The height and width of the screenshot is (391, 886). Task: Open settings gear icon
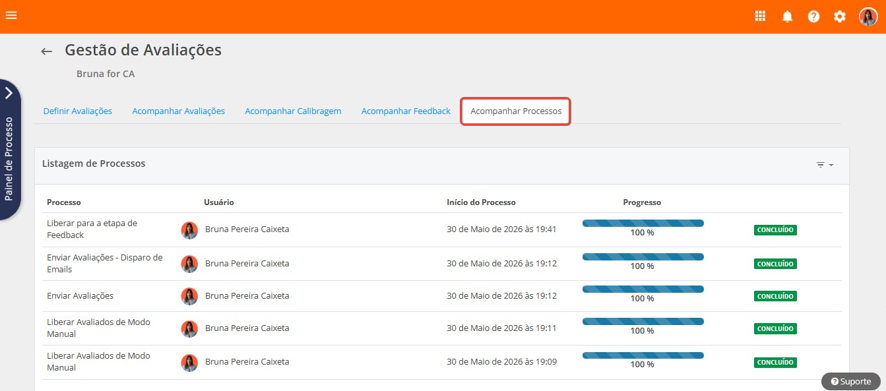pos(840,16)
